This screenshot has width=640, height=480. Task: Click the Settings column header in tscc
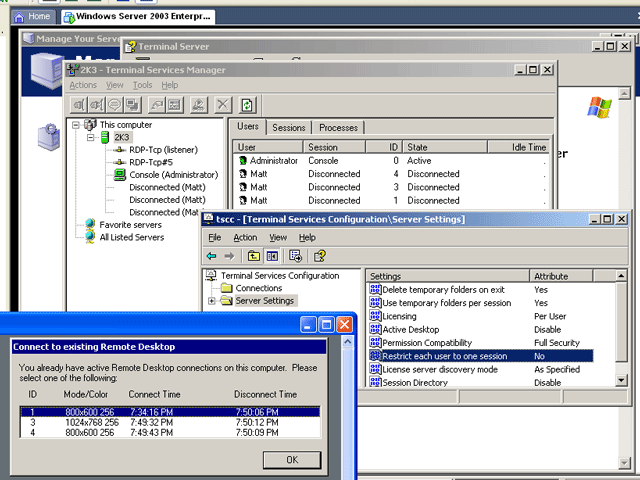[448, 276]
